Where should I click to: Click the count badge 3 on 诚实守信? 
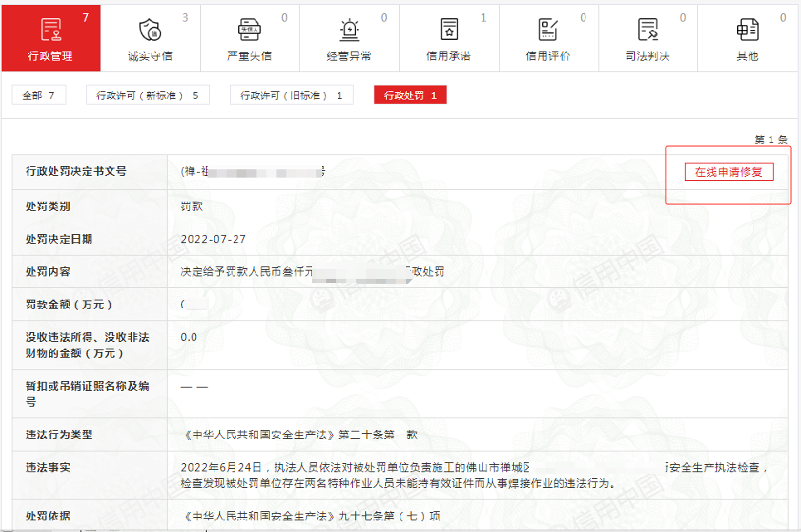(x=185, y=18)
